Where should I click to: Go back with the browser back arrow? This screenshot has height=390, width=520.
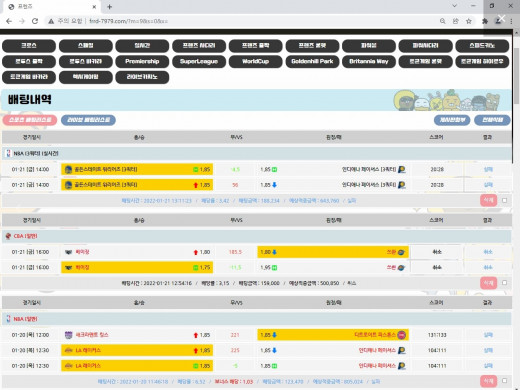[x=9, y=21]
